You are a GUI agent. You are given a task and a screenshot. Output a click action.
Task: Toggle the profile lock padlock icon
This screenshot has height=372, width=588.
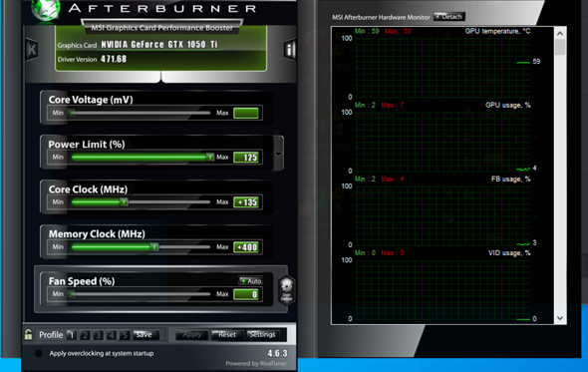pyautogui.click(x=29, y=334)
